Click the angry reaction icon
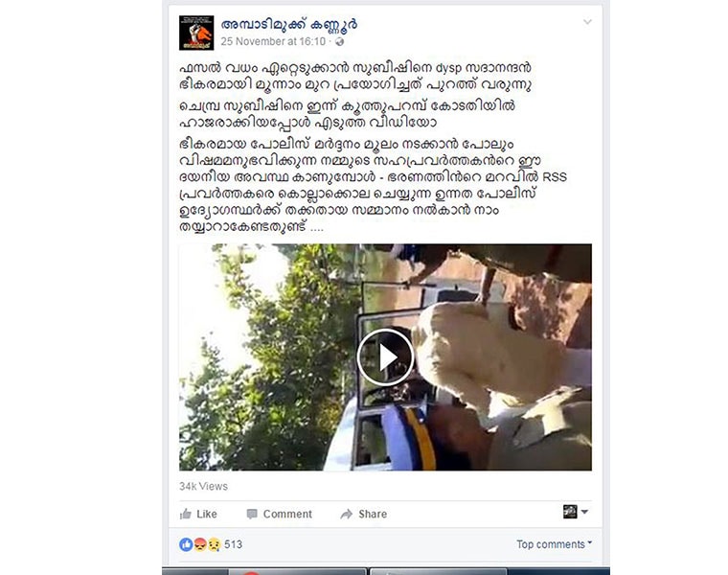Screen dimensions: 728x575 click(199, 544)
